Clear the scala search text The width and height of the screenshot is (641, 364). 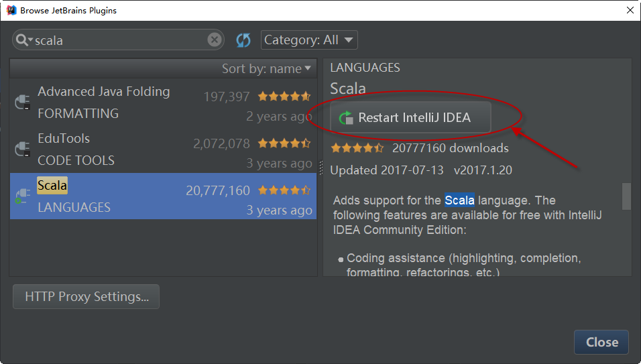point(214,40)
